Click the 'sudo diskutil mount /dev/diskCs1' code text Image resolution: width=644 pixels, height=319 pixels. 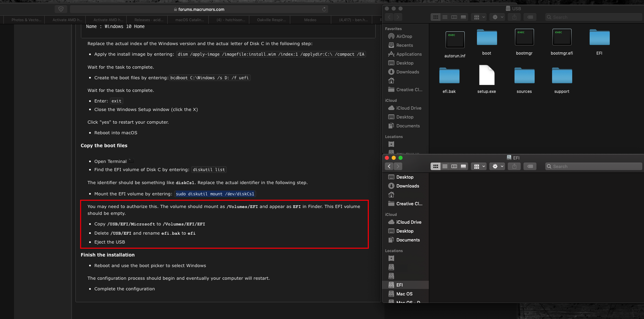pos(215,194)
